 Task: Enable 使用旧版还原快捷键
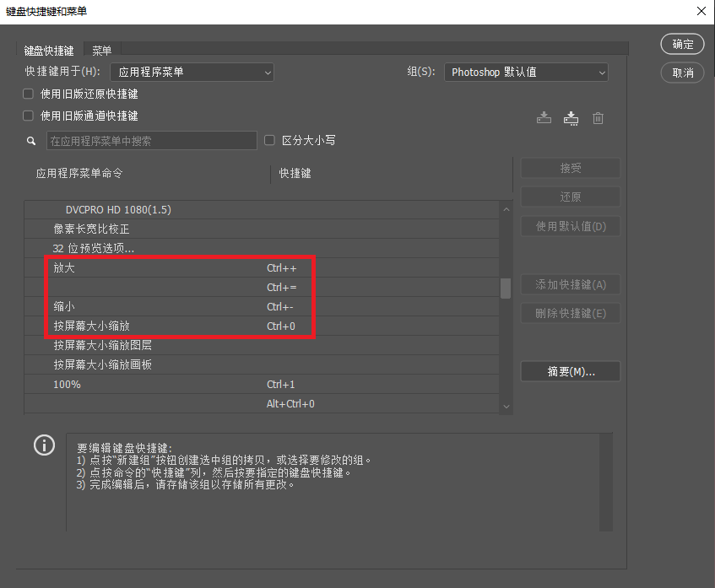26,94
